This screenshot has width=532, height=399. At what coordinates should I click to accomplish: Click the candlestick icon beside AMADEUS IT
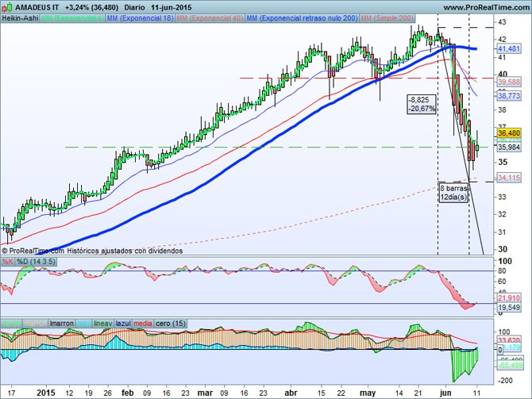(x=7, y=7)
